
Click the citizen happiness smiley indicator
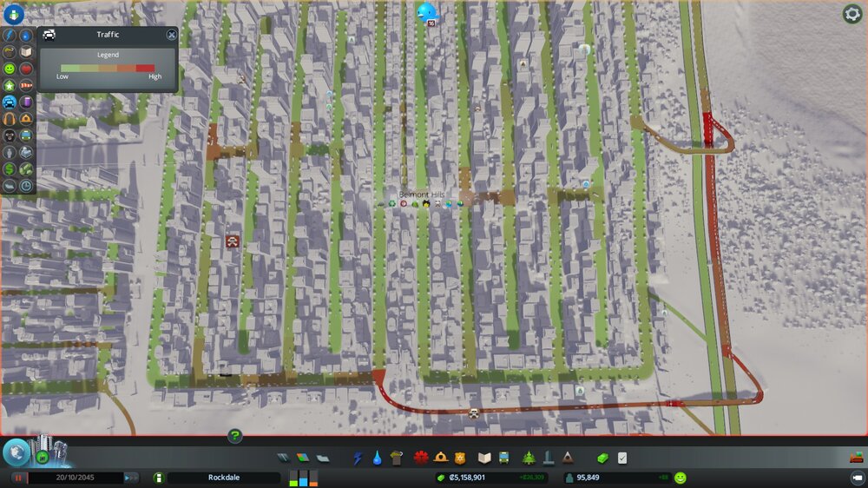click(x=681, y=478)
